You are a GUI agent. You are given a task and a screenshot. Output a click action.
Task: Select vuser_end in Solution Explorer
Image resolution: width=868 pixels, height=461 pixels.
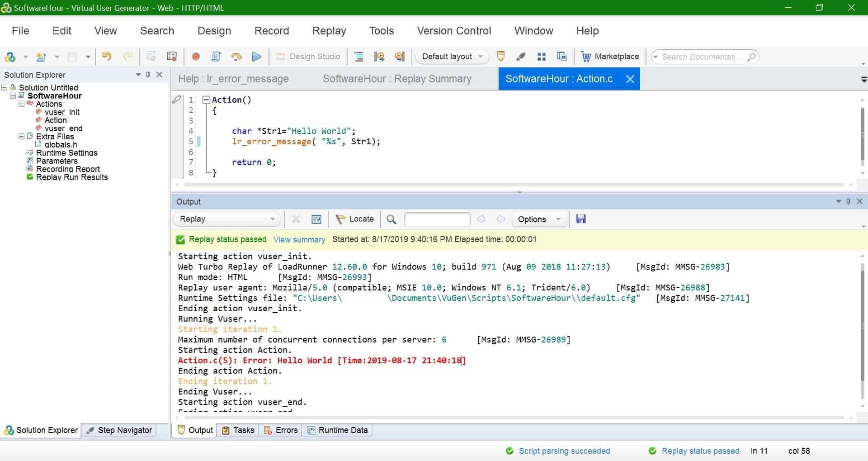point(63,128)
